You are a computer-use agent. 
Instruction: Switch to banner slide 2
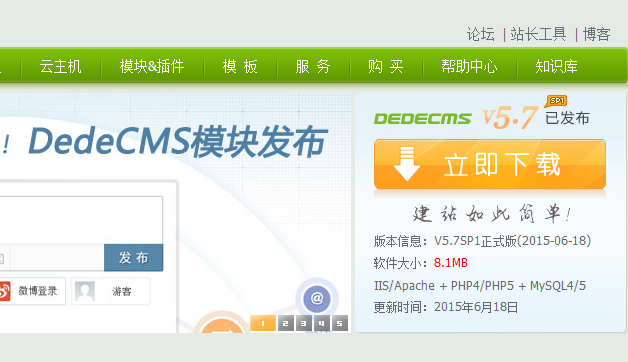click(x=285, y=323)
